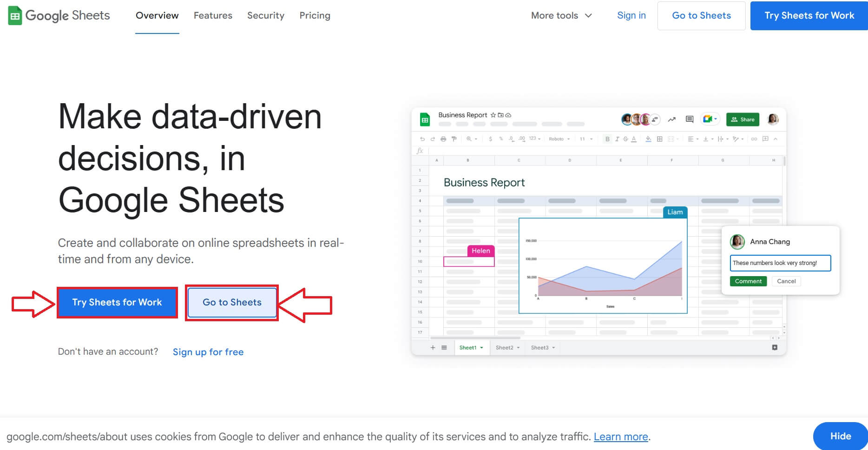The width and height of the screenshot is (868, 450).
Task: Click the activity trend arrow icon
Action: point(672,119)
